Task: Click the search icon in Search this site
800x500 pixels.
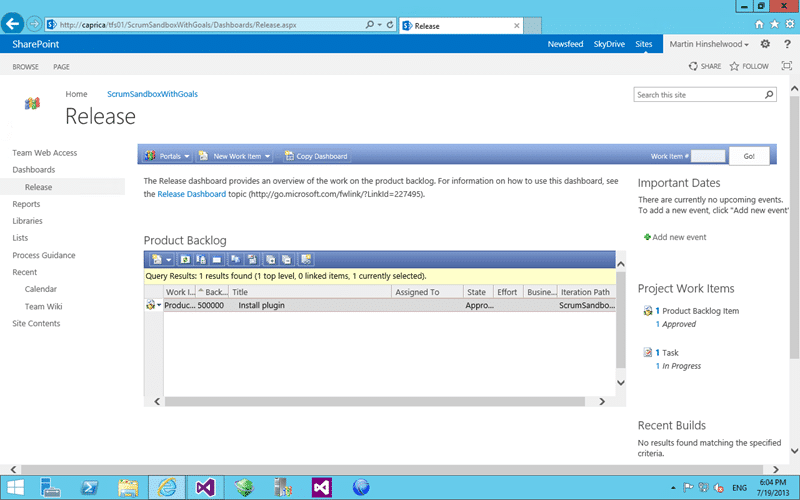Action: (769, 94)
